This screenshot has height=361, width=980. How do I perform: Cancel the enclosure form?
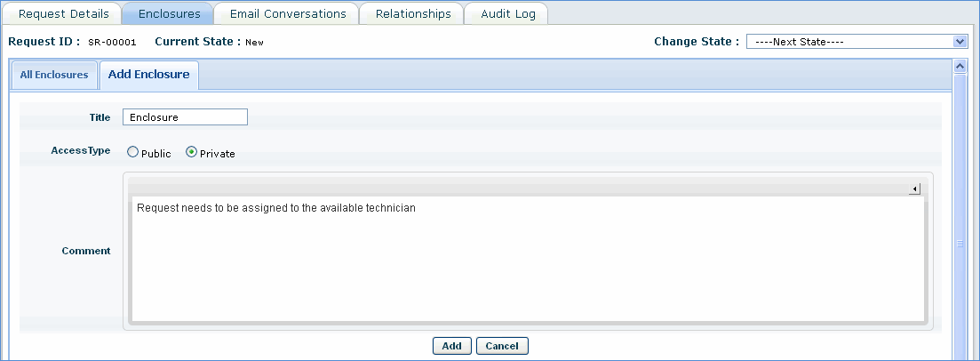(x=502, y=346)
